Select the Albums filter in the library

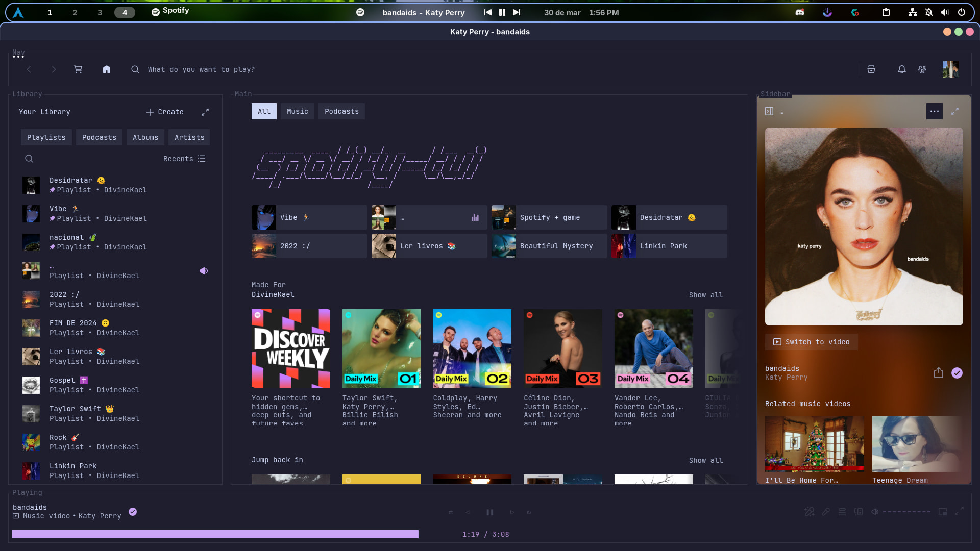point(145,137)
